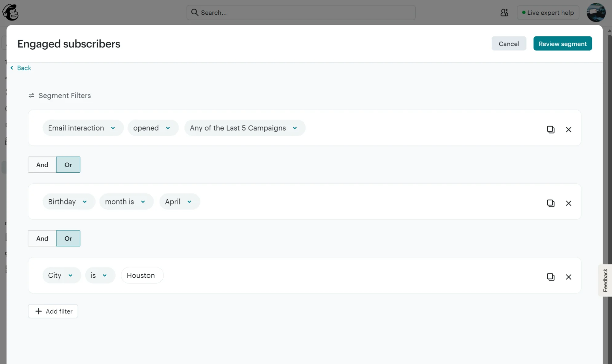Open the account profile avatar

coord(596,13)
